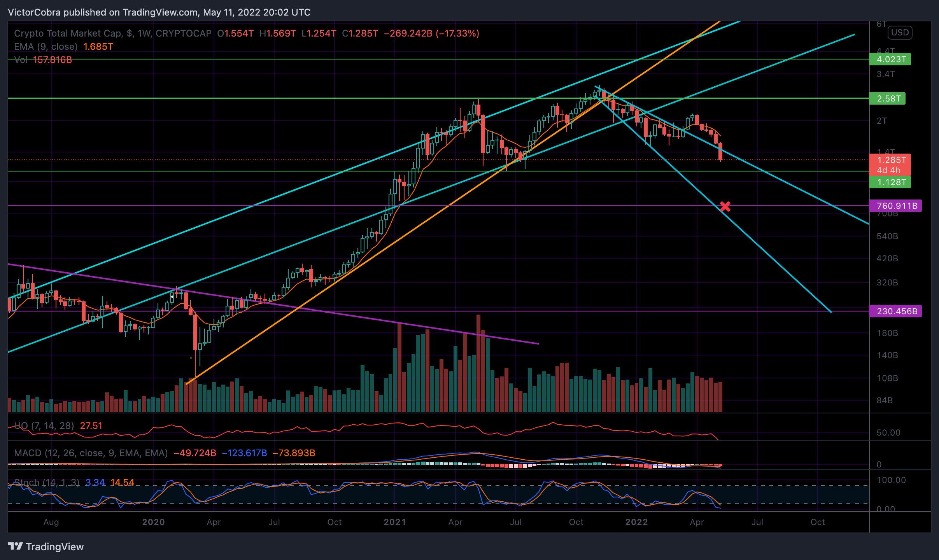Click the Stoch value 3.34

pos(95,483)
